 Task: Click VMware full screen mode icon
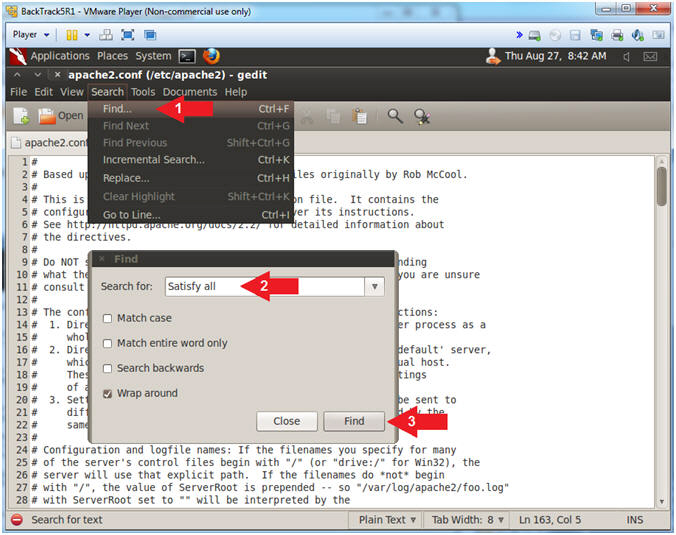tap(128, 35)
